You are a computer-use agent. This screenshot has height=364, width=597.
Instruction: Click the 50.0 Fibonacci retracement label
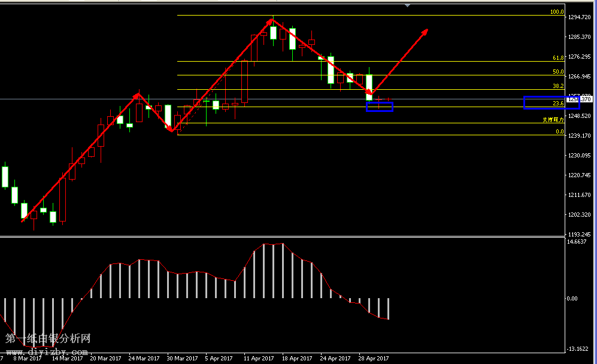tap(558, 72)
